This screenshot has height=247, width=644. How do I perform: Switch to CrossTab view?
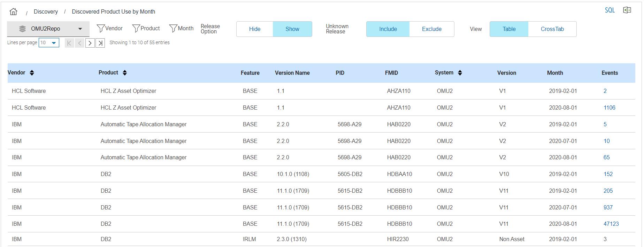552,29
